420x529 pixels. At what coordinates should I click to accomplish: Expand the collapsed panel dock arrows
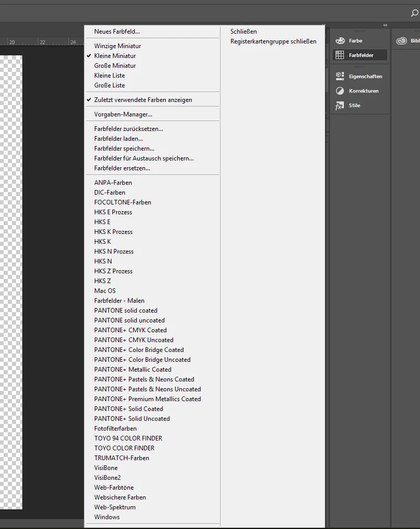tap(385, 25)
